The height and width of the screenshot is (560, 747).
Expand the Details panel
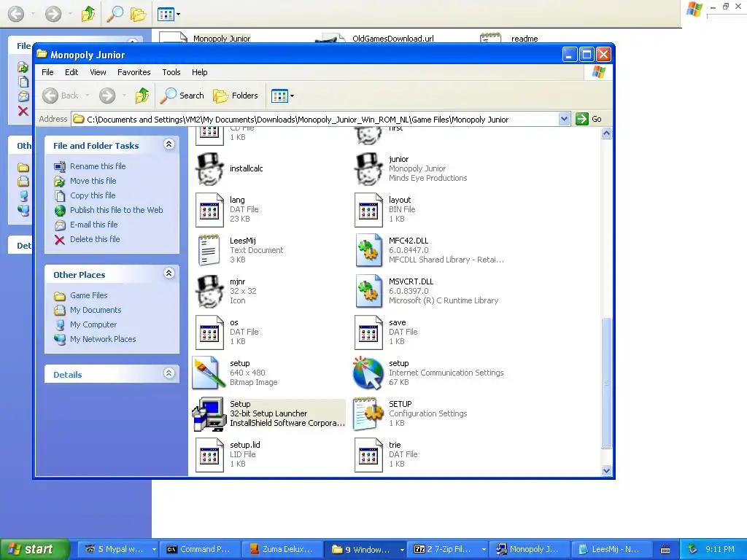click(169, 373)
